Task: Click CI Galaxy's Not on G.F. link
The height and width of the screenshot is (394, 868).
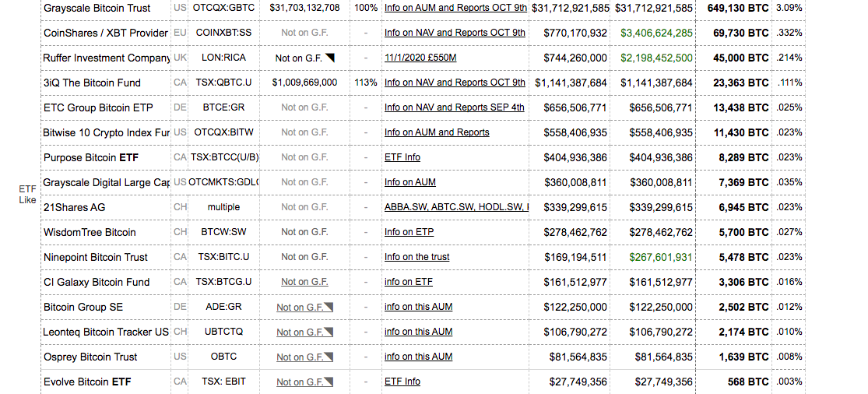Action: (x=304, y=282)
